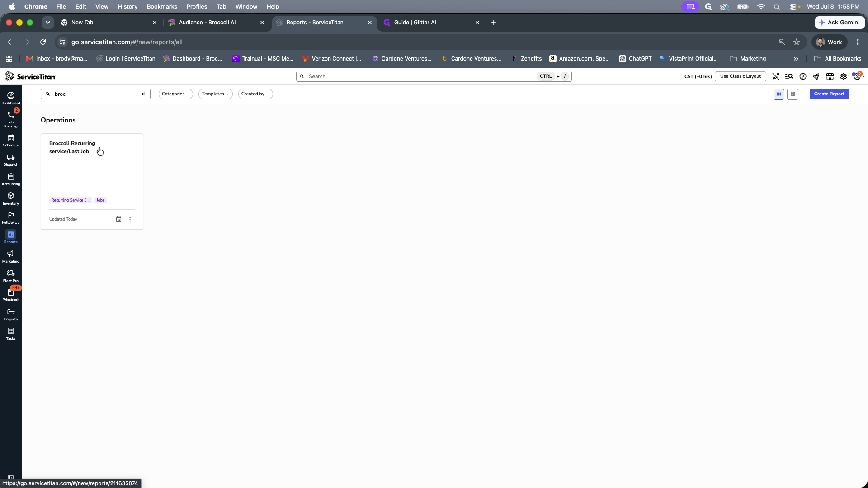Open the marketplace store icon
Image resolution: width=868 pixels, height=488 pixels.
click(830, 76)
